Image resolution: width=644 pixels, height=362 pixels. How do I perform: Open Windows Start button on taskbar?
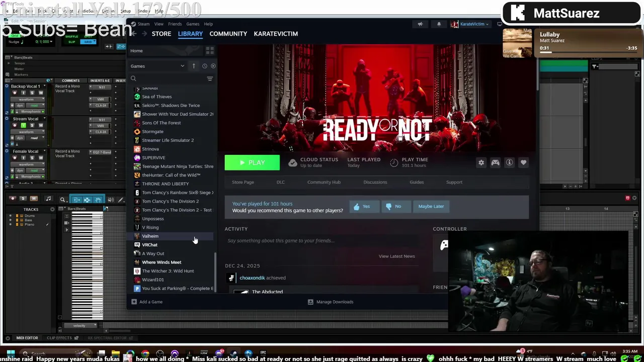11,353
